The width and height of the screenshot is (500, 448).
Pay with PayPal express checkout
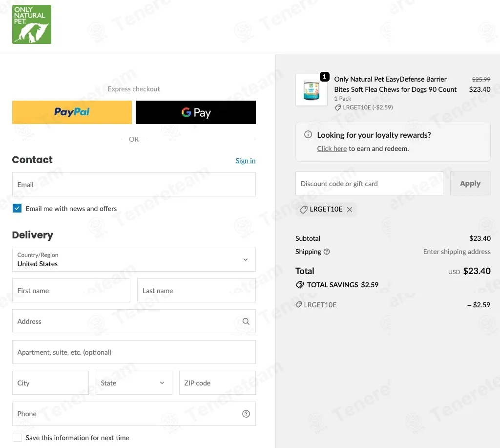point(72,112)
